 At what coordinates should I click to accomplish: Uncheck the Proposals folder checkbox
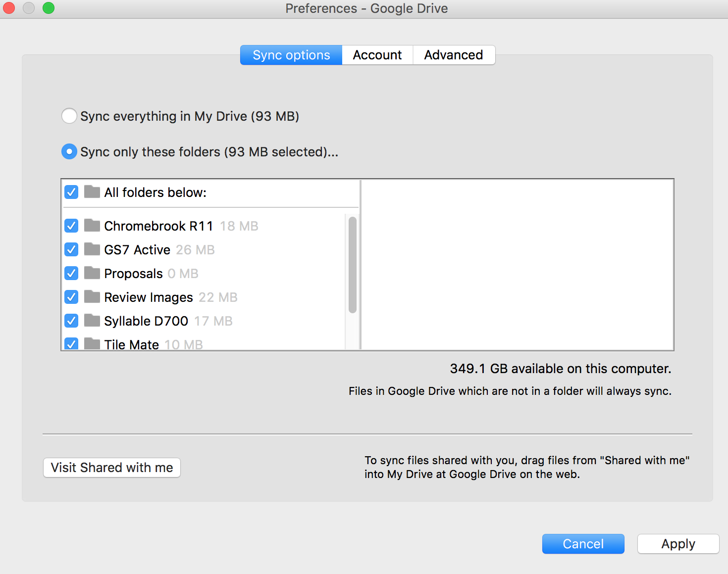71,273
